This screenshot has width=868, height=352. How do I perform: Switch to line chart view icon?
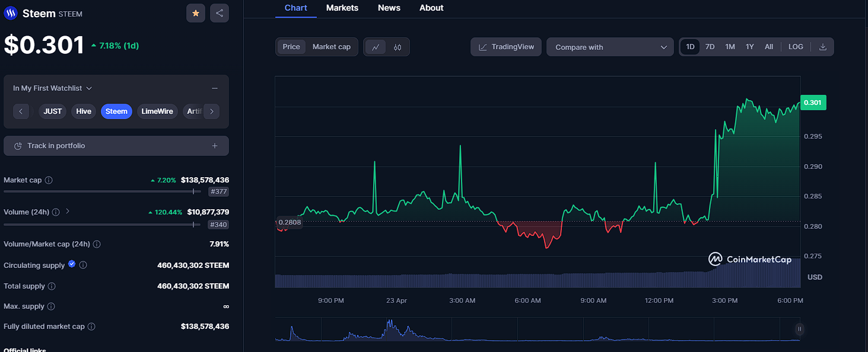[376, 47]
